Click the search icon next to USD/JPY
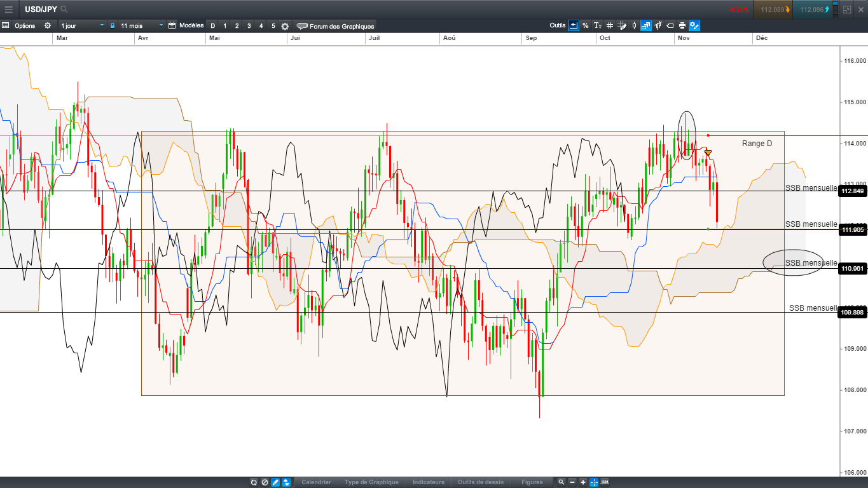 tap(64, 10)
